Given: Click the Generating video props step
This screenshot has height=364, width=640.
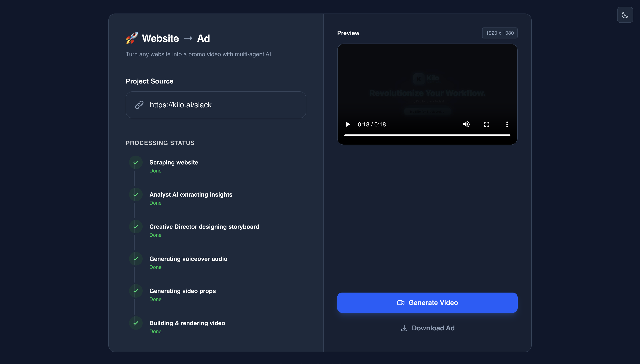Looking at the screenshot, I should tap(182, 291).
